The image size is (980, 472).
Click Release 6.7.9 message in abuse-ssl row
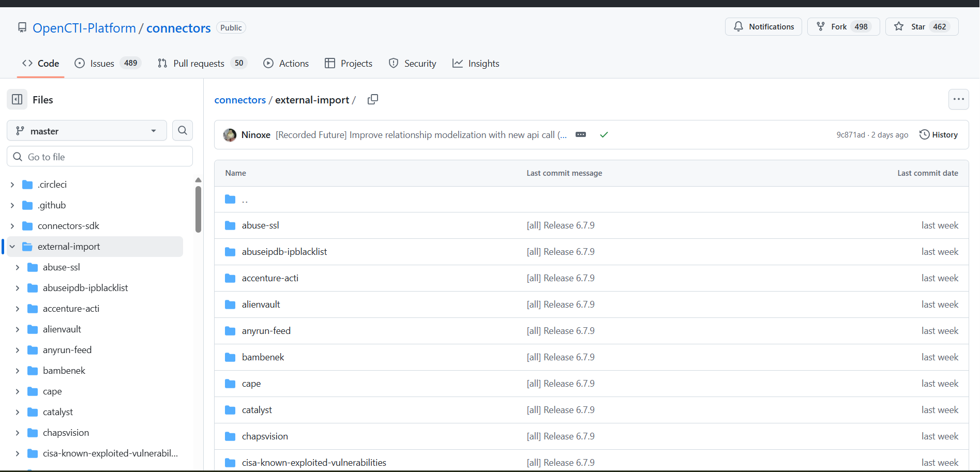click(561, 225)
